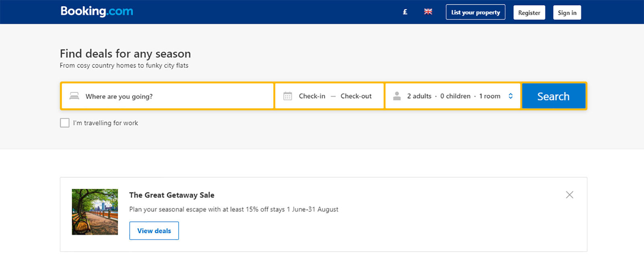Viewport: 644px width, 259px height.
Task: Open the Register page
Action: (x=529, y=12)
